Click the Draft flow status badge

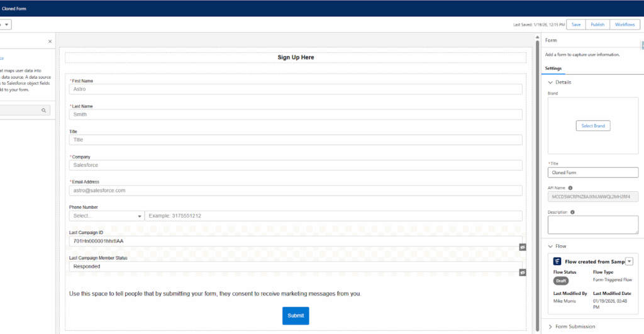(560, 281)
